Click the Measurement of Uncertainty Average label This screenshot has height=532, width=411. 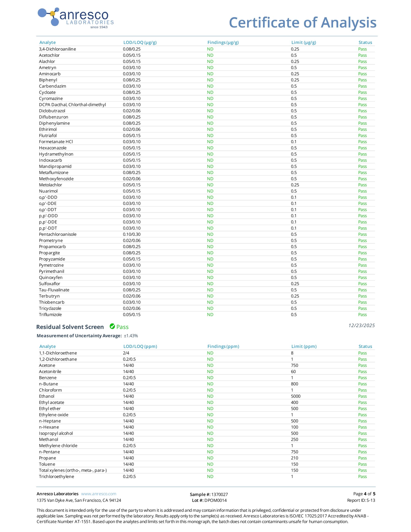pyautogui.click(x=79, y=336)
